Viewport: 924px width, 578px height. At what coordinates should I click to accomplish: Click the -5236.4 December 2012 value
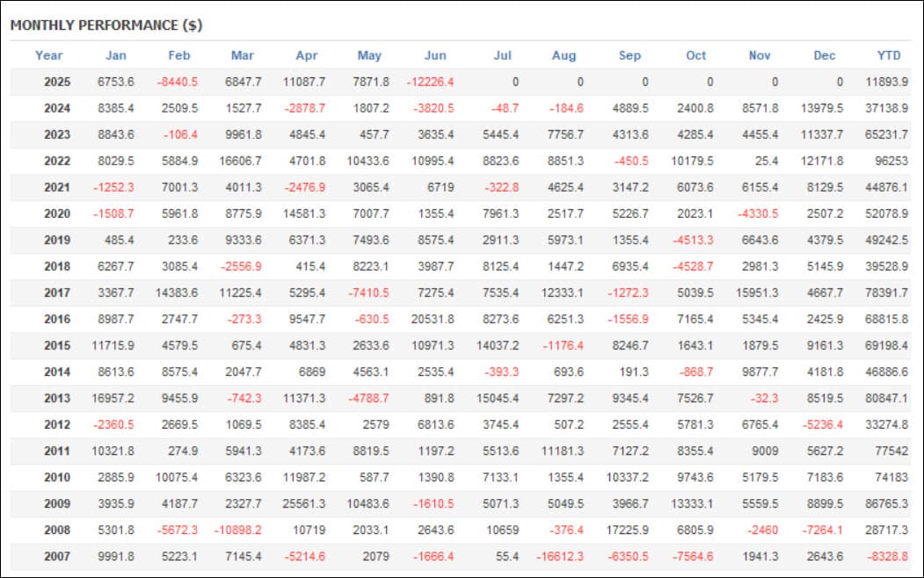tap(823, 424)
